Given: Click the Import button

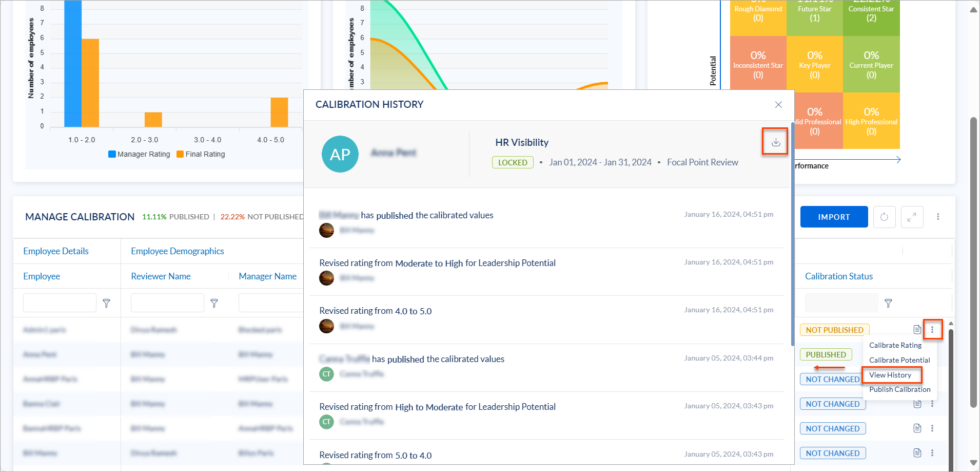Looking at the screenshot, I should 833,217.
